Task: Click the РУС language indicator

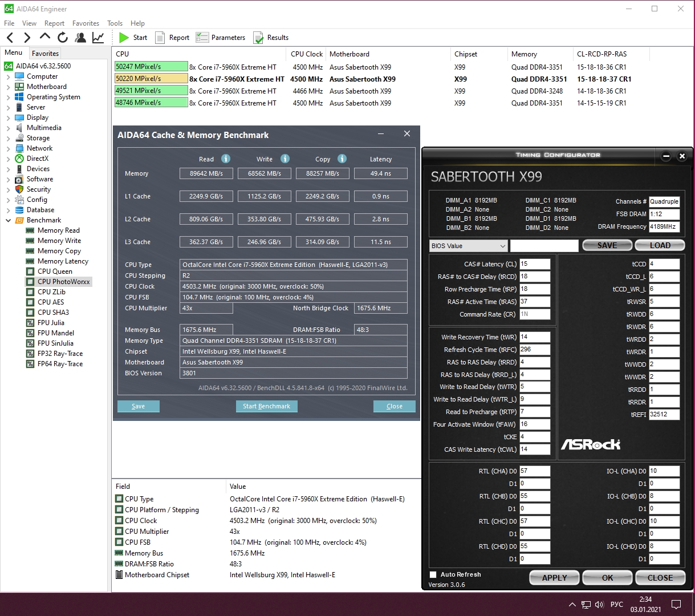Action: click(617, 605)
